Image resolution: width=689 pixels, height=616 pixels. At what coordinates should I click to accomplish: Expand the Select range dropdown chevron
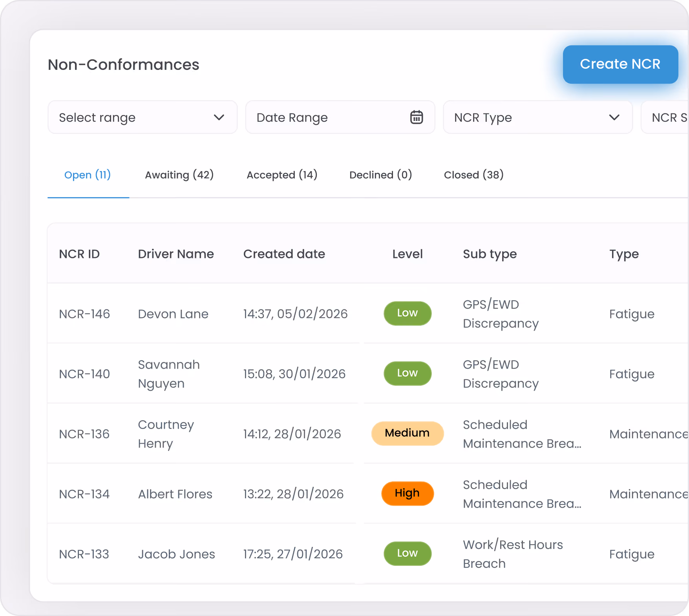point(219,117)
